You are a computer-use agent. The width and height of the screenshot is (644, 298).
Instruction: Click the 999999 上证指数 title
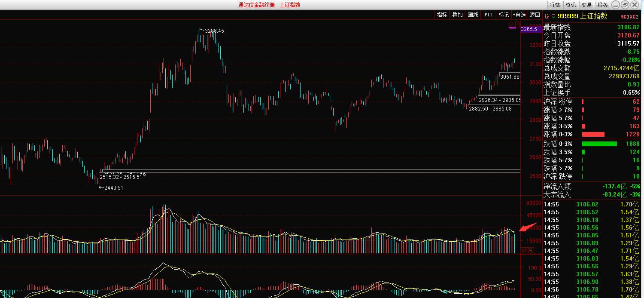[583, 16]
